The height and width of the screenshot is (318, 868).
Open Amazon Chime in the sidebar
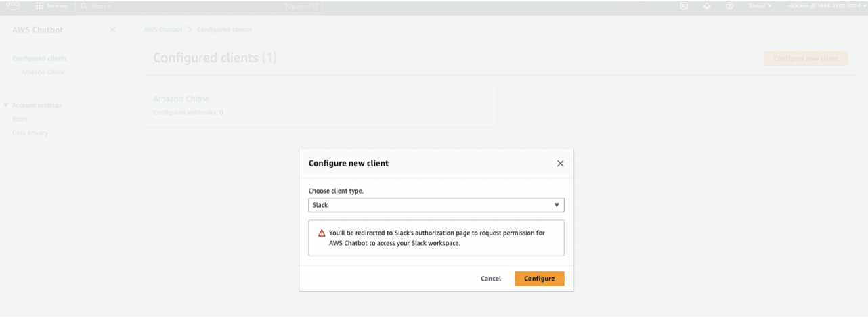[43, 72]
